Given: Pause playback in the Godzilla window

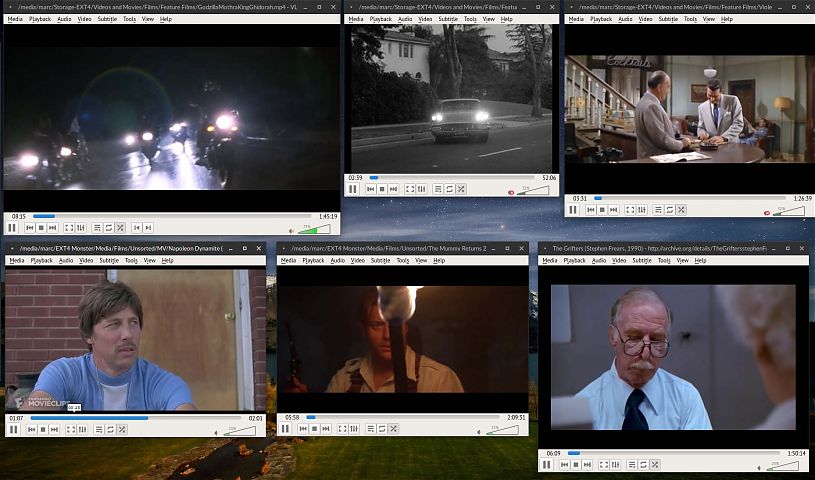Looking at the screenshot, I should [x=12, y=228].
